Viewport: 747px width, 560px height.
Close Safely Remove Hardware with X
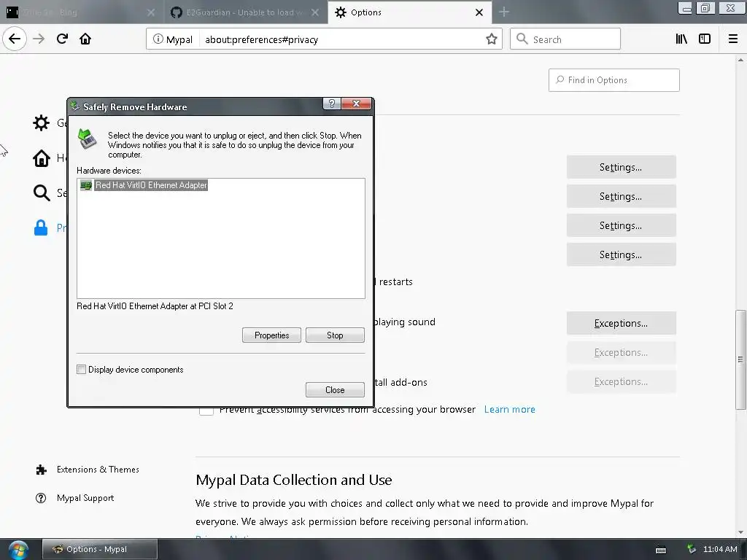tap(356, 104)
